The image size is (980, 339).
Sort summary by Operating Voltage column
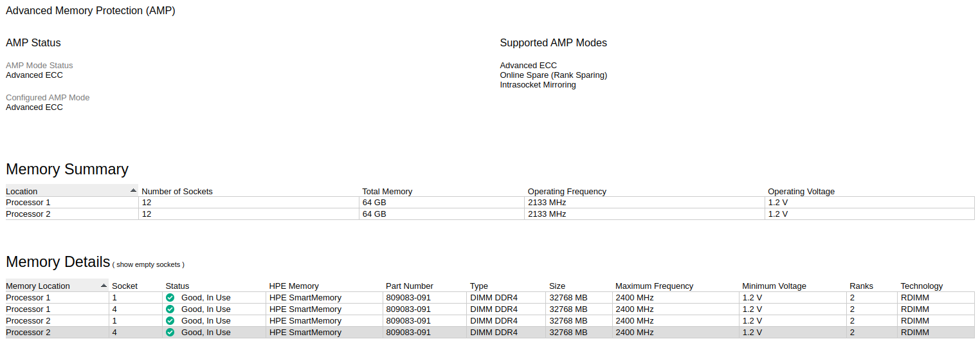click(801, 191)
